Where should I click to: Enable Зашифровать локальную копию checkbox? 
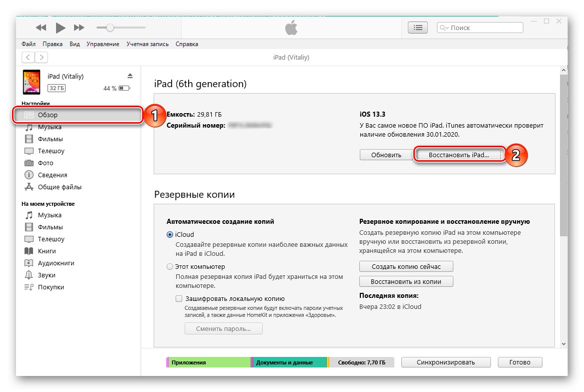[179, 298]
